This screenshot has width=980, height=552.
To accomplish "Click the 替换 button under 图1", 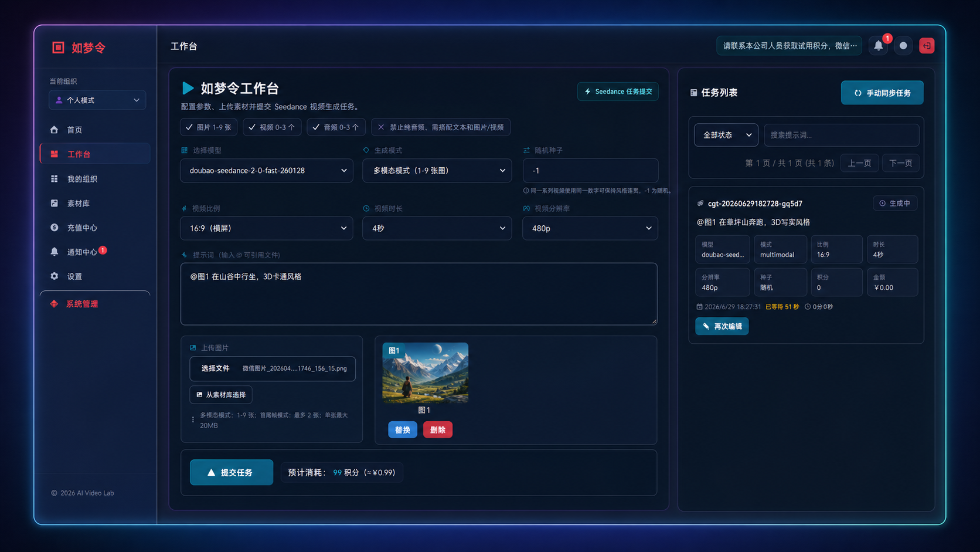I will point(403,430).
